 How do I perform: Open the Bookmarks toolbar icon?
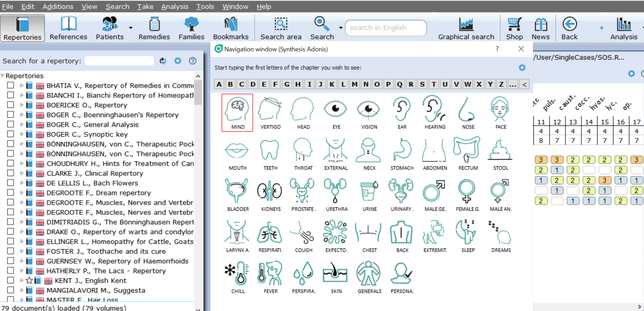pyautogui.click(x=231, y=28)
